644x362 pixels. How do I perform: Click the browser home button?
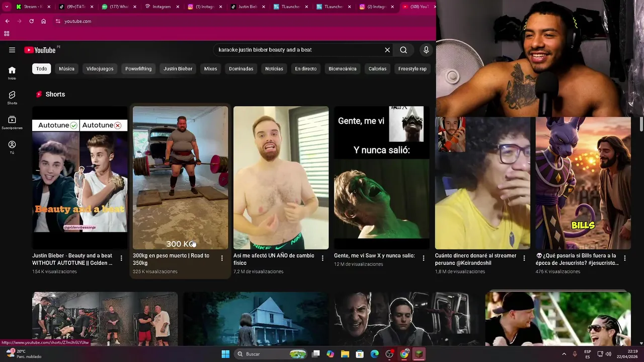44,21
